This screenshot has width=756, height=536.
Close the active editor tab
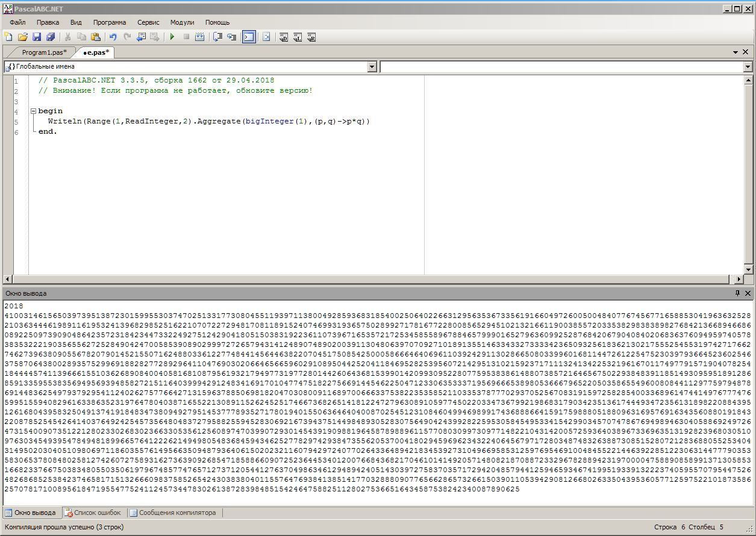pyautogui.click(x=746, y=52)
